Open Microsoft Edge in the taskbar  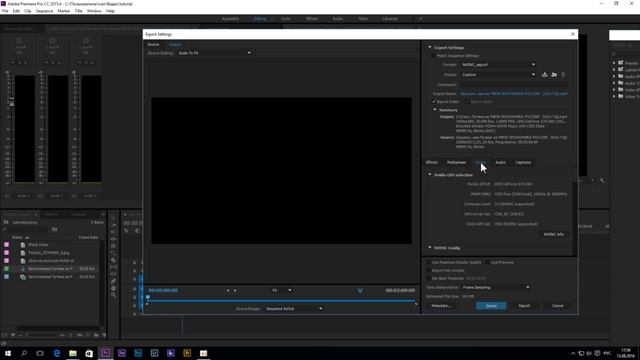(x=56, y=353)
